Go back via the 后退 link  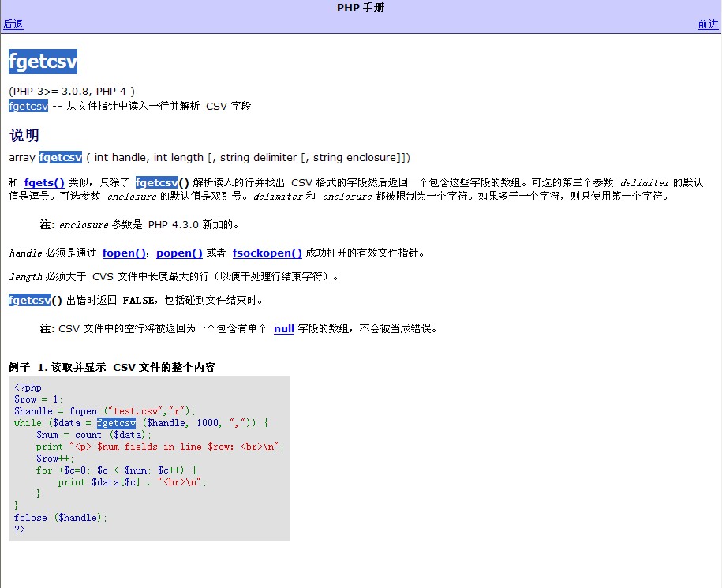tap(13, 24)
